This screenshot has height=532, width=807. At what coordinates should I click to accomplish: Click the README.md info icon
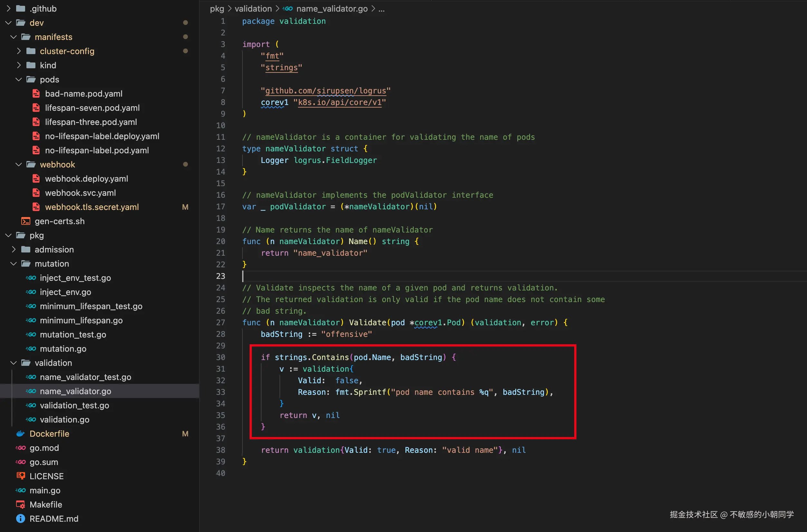[x=20, y=518]
